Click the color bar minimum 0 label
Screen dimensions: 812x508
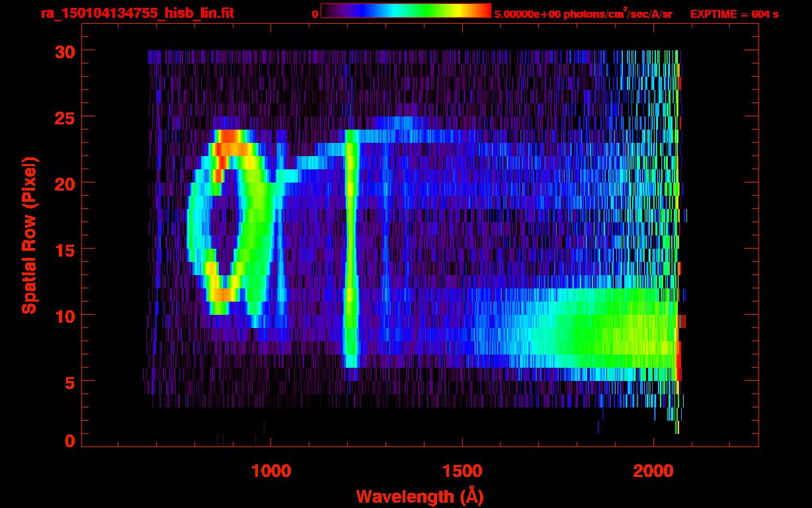coord(315,14)
